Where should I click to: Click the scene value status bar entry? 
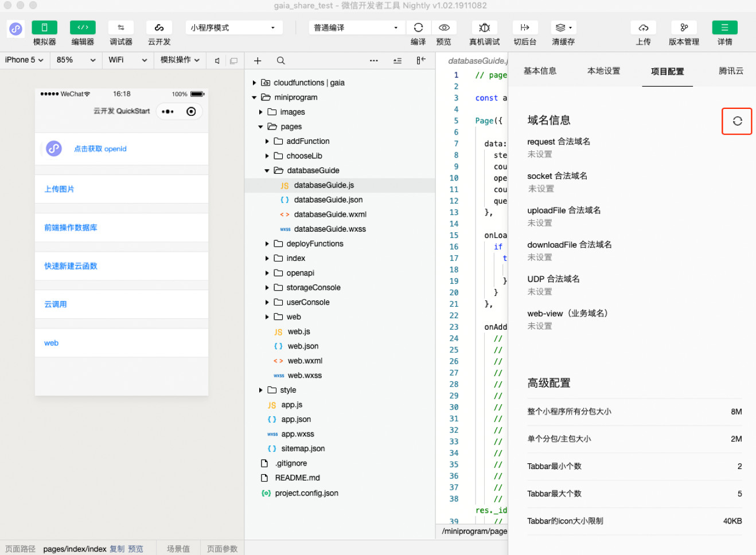coord(178,549)
